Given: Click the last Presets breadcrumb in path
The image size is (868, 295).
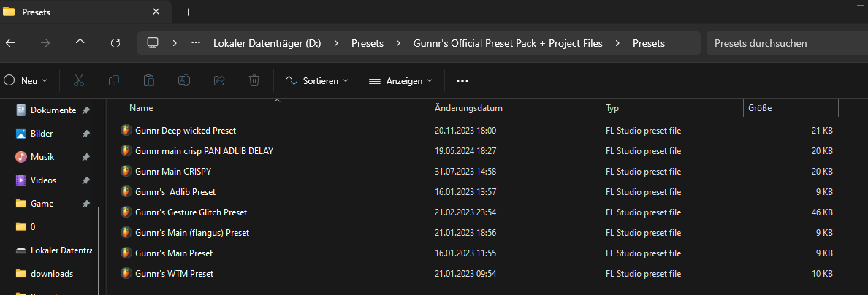Looking at the screenshot, I should coord(649,43).
